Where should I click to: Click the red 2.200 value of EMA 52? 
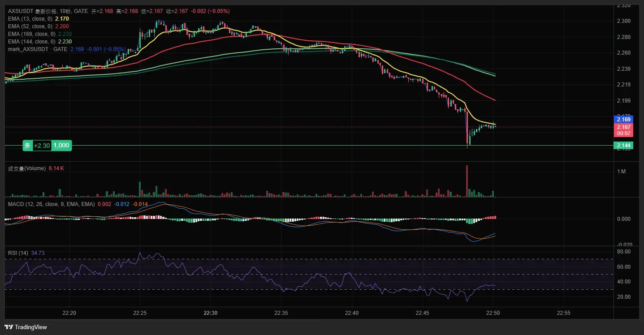(x=62, y=26)
